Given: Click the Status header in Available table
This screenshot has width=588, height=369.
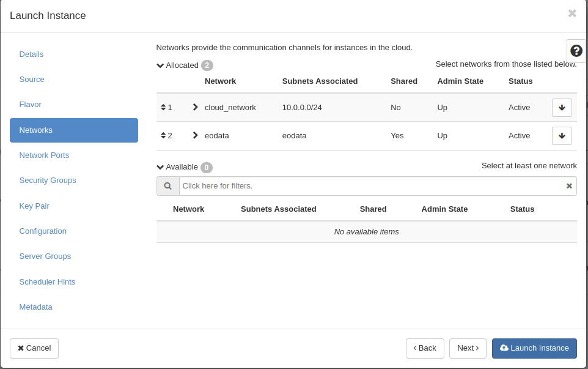Looking at the screenshot, I should [x=522, y=209].
